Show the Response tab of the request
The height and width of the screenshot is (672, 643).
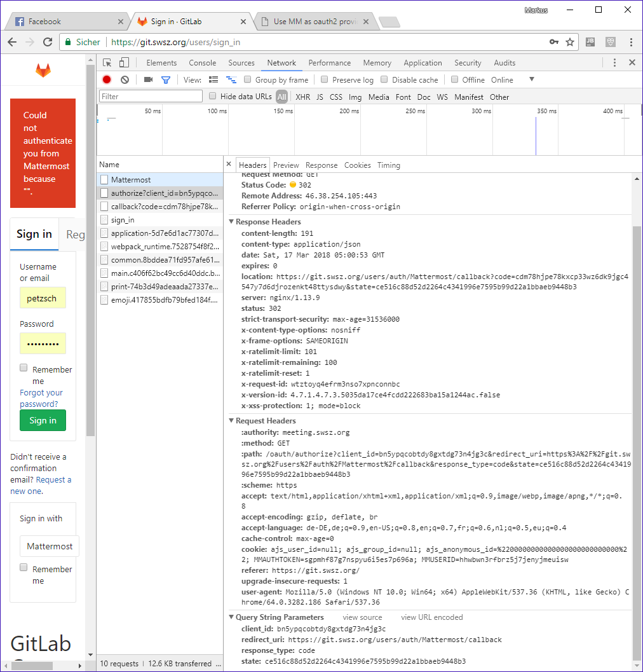(x=321, y=165)
